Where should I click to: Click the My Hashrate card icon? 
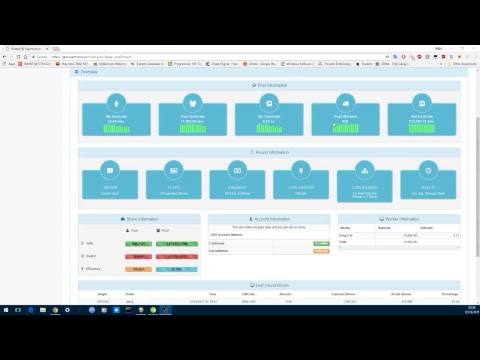click(x=116, y=103)
